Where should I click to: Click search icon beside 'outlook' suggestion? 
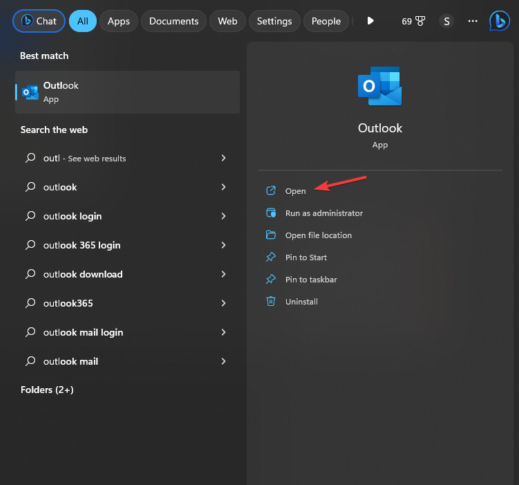(x=30, y=187)
